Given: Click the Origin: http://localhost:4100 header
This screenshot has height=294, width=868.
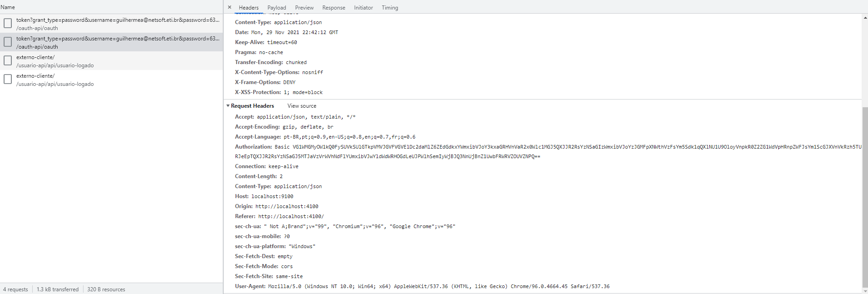Looking at the screenshot, I should click(x=277, y=206).
